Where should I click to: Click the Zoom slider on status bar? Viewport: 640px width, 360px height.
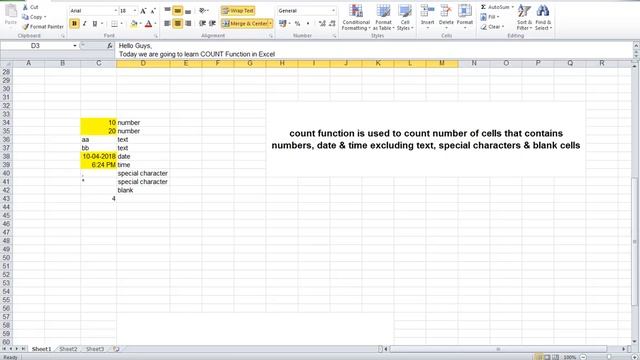coord(609,357)
